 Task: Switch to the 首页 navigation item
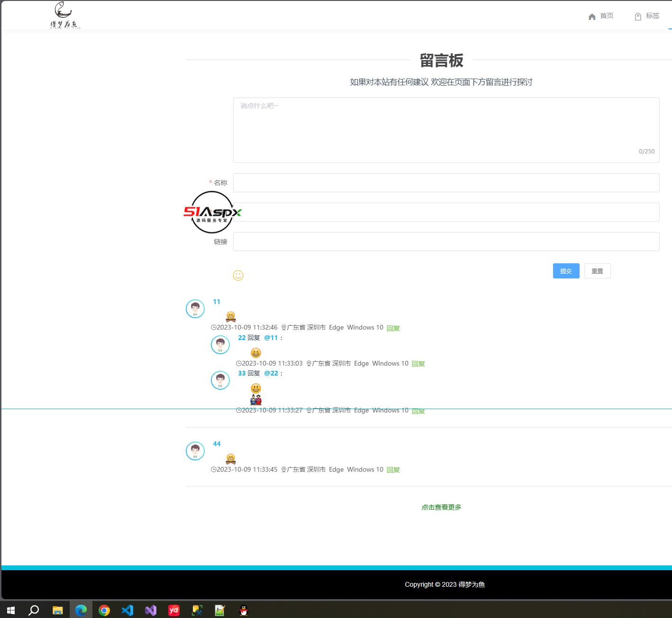point(606,16)
